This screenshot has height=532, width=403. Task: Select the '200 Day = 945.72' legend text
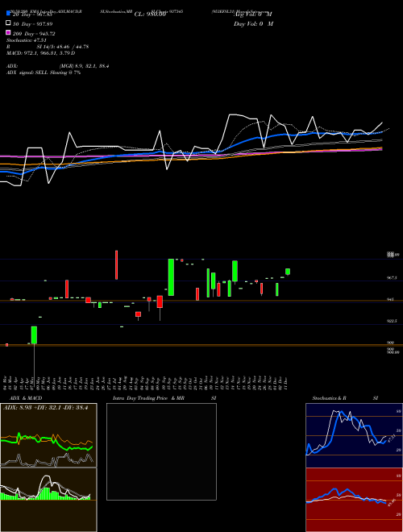pos(34,34)
